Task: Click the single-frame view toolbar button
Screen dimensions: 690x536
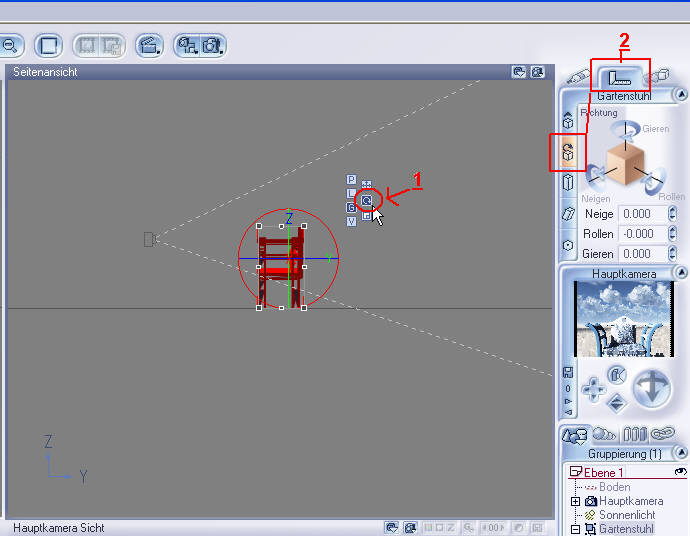Action: (48, 45)
